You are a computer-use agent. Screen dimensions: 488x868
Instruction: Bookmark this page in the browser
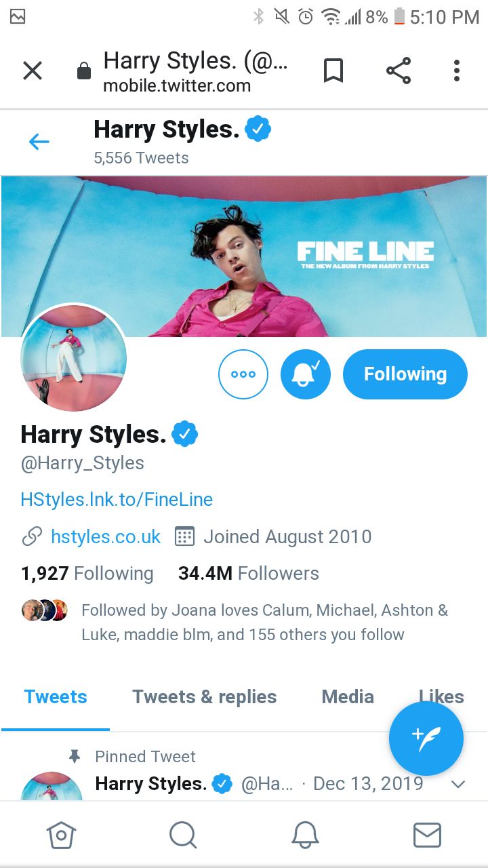(x=333, y=71)
